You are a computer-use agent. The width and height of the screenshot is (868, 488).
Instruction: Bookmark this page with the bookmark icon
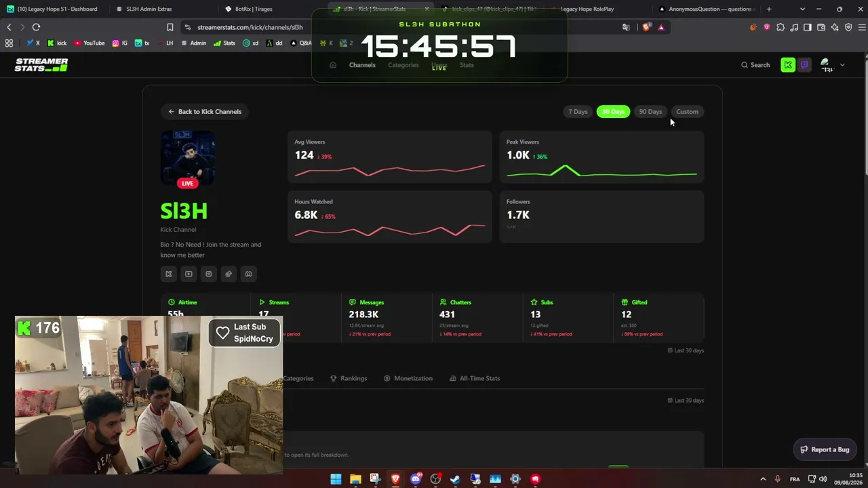(170, 27)
